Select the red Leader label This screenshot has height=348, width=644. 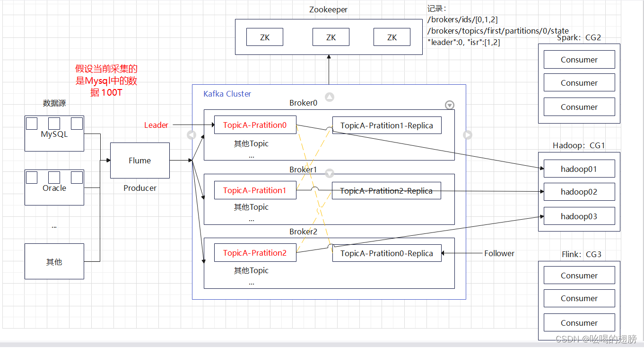pyautogui.click(x=156, y=125)
